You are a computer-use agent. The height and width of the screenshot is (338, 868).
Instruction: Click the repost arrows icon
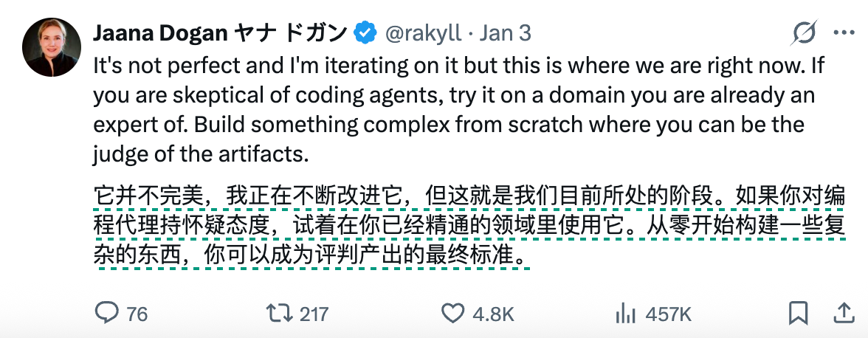(279, 313)
